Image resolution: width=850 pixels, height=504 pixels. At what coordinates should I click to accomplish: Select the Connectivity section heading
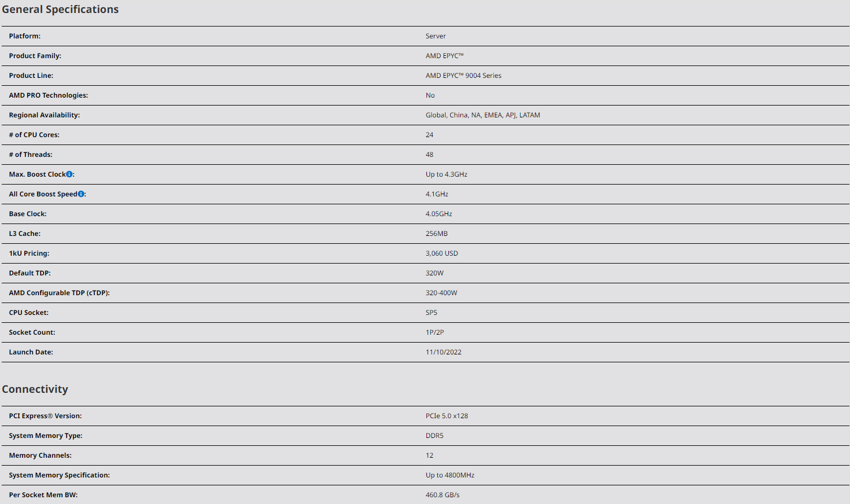35,389
